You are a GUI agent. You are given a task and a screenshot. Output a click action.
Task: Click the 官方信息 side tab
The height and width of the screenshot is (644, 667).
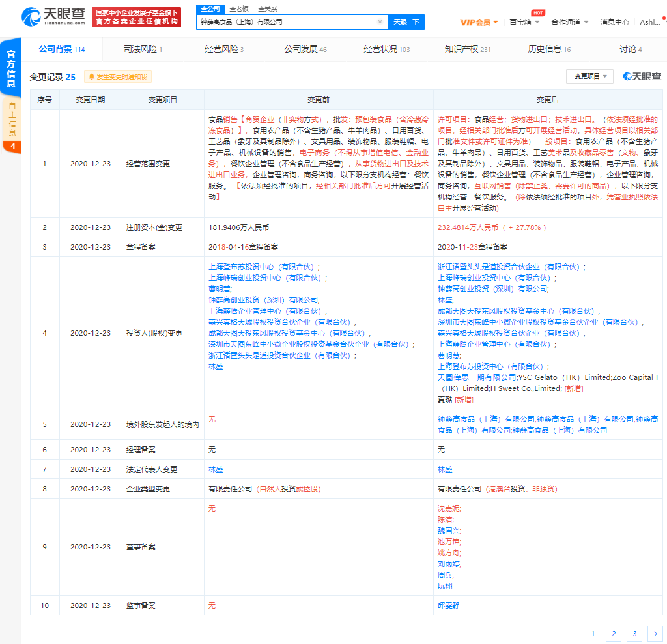(x=11, y=69)
